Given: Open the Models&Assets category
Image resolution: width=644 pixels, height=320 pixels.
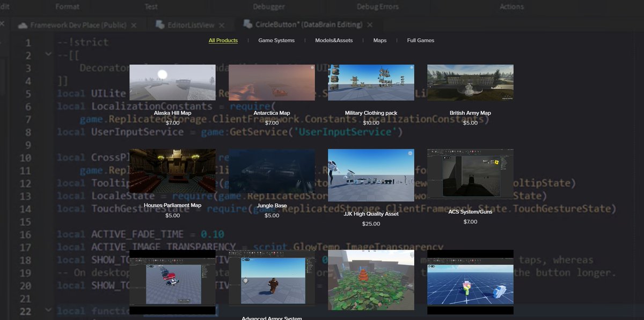Looking at the screenshot, I should pos(334,41).
